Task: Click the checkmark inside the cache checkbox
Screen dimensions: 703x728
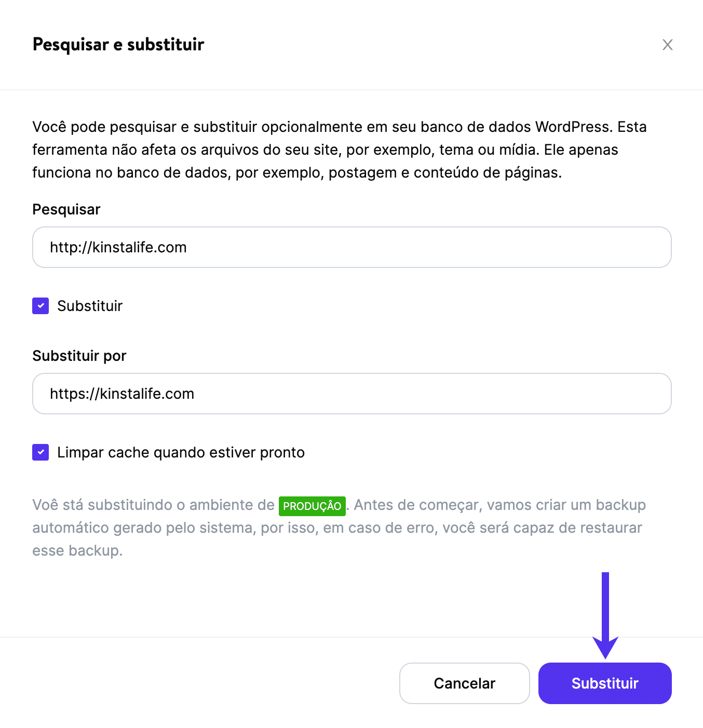Action: [40, 452]
